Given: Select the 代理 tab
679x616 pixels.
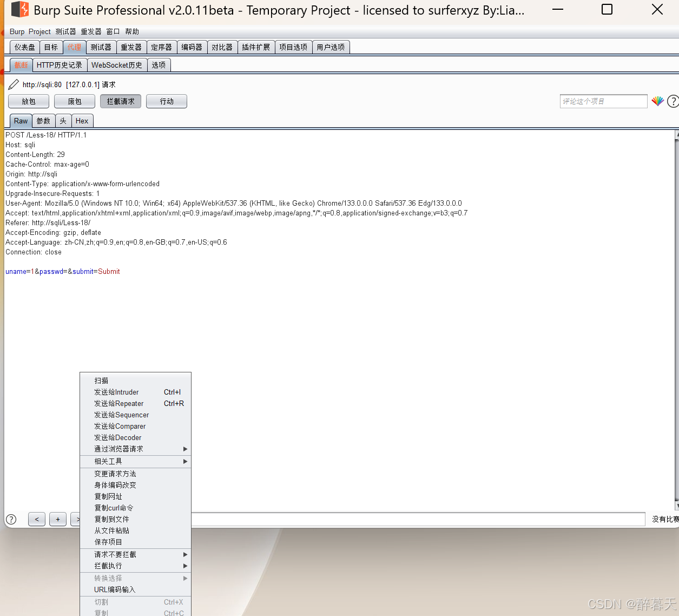Looking at the screenshot, I should click(x=75, y=47).
